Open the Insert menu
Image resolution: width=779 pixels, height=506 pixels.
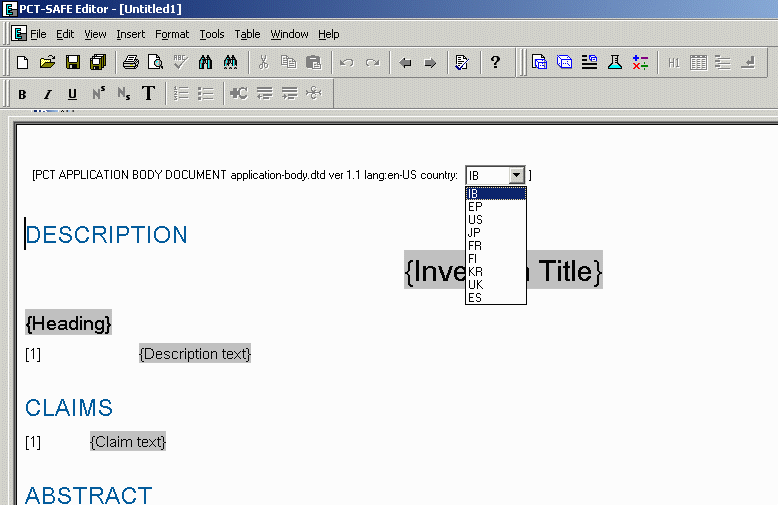[130, 34]
